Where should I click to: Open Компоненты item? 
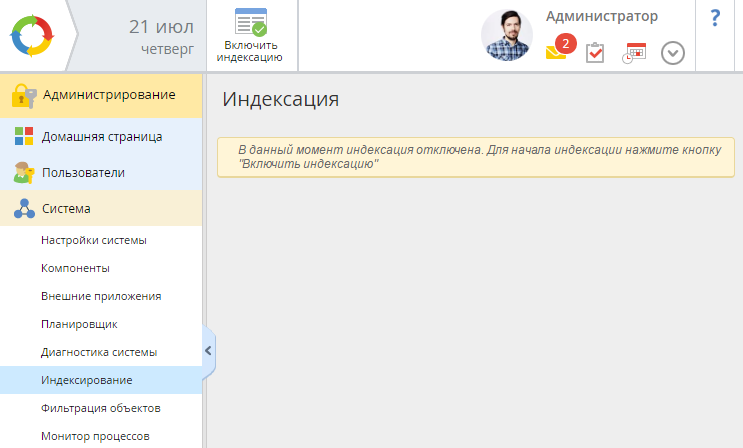click(x=101, y=268)
